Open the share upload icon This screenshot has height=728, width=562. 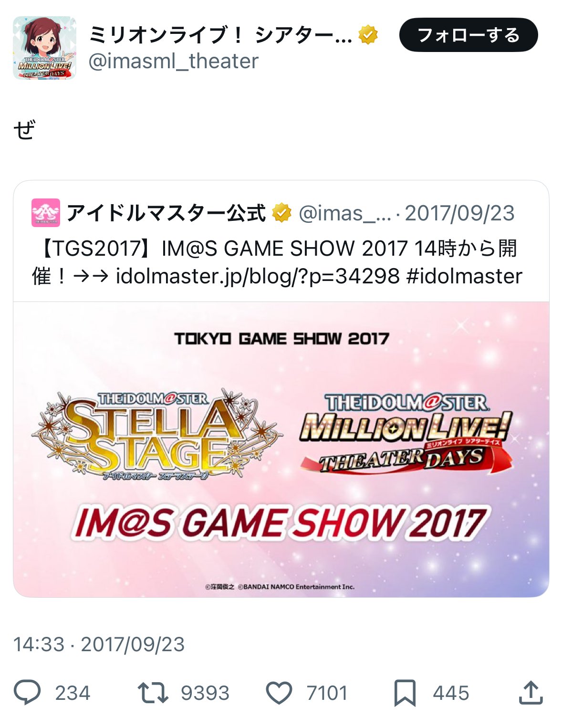(x=531, y=693)
